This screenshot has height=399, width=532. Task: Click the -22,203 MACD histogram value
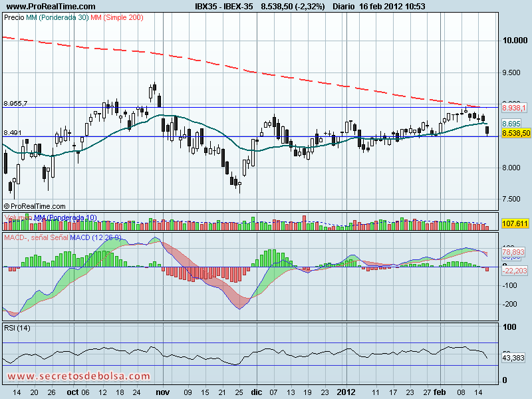pyautogui.click(x=514, y=271)
